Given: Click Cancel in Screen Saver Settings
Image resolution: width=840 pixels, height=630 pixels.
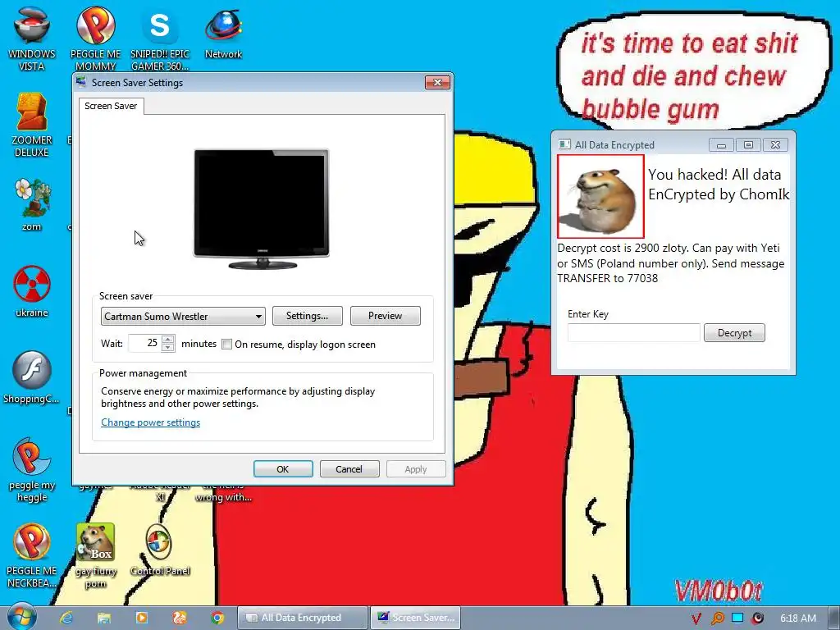Looking at the screenshot, I should tap(349, 468).
